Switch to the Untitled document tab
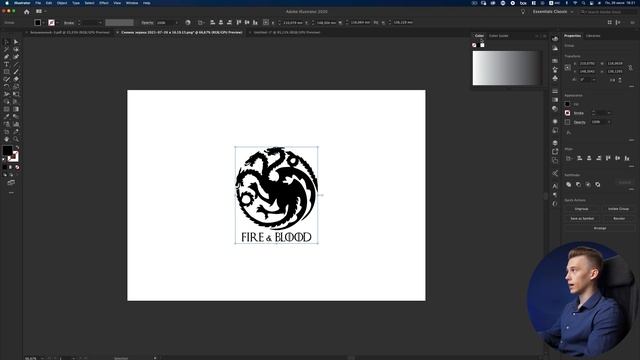Image resolution: width=640 pixels, height=360 pixels. pyautogui.click(x=287, y=32)
